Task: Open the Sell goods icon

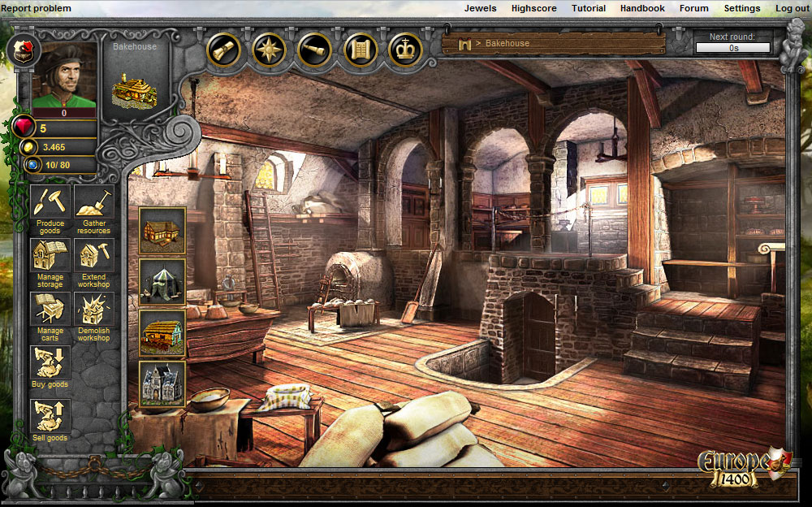Action: pyautogui.click(x=50, y=417)
